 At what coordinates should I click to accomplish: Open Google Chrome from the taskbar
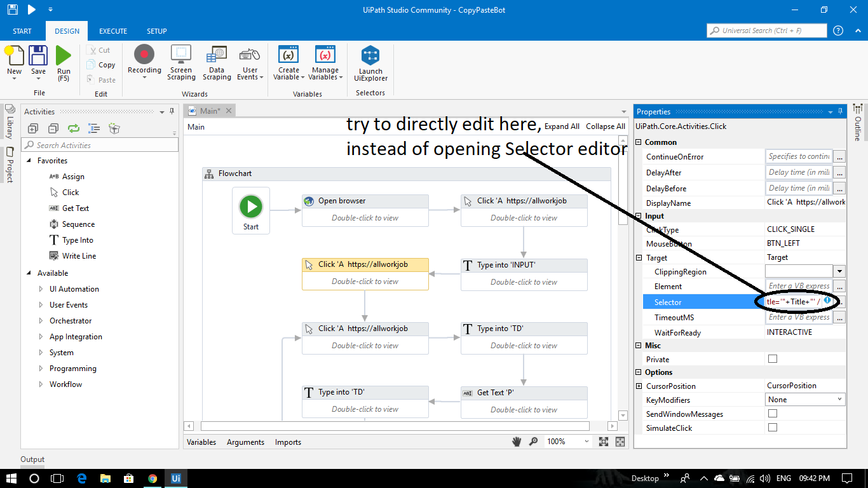coord(153,478)
